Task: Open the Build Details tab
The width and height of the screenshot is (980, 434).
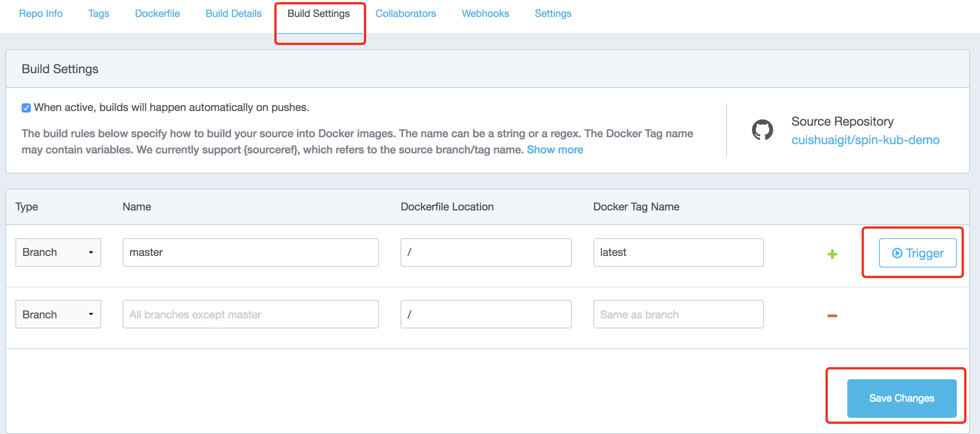Action: click(x=233, y=13)
